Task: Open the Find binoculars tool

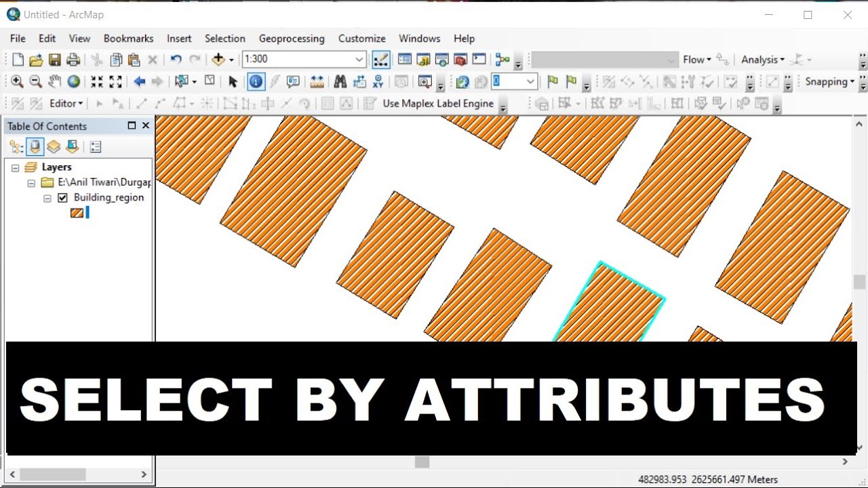Action: click(x=340, y=82)
